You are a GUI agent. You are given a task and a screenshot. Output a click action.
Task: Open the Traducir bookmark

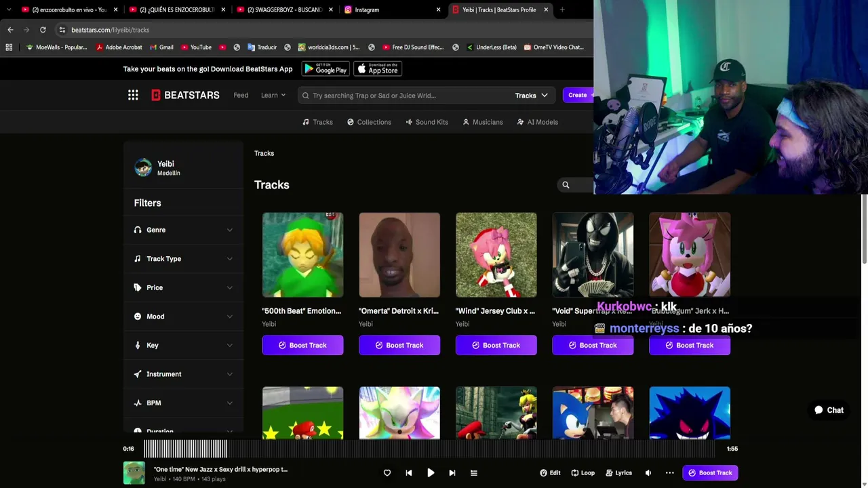[x=262, y=47]
